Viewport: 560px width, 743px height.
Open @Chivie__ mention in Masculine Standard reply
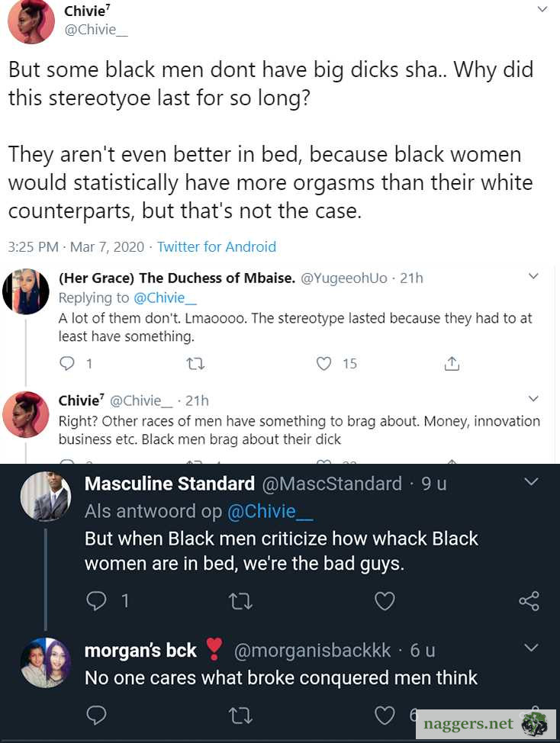coord(270,511)
